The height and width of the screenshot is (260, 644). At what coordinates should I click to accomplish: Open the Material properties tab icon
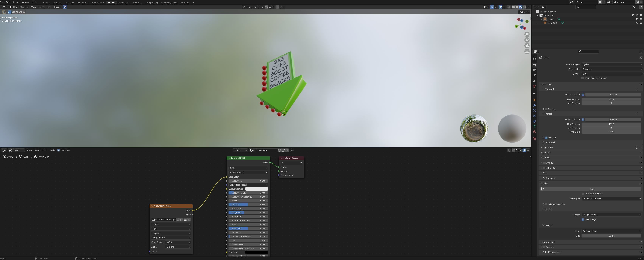(x=535, y=132)
